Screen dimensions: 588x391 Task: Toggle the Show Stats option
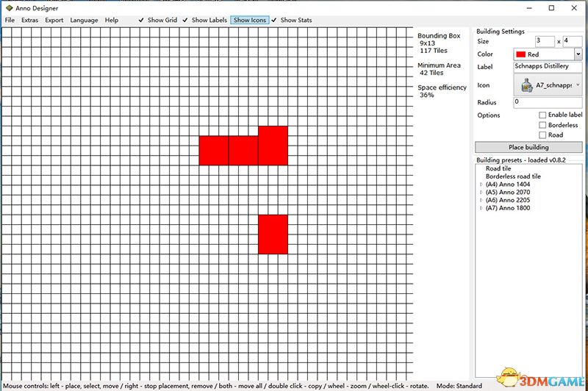point(292,21)
